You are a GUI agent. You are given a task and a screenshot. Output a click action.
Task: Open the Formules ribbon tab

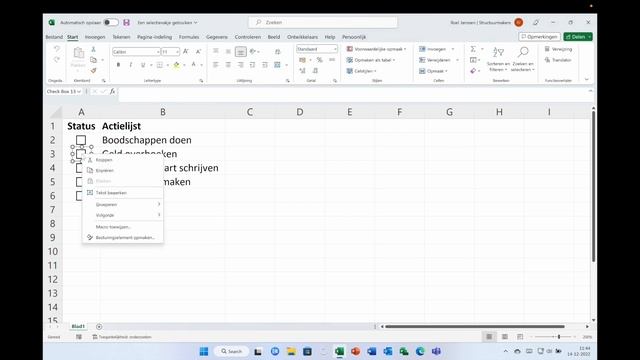189,37
